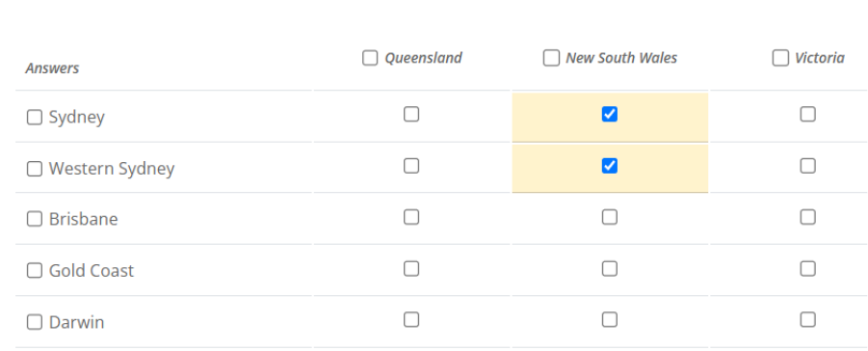The width and height of the screenshot is (868, 351).
Task: Check Sydney under Victoria
Action: coord(807,114)
